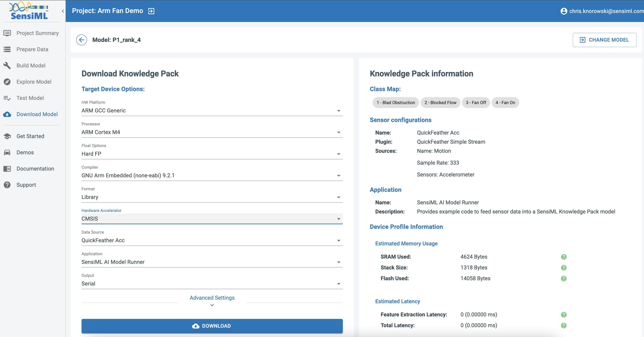Screen dimensions: 644x337
Task: Click the Test Model checklist icon
Action: point(7,98)
